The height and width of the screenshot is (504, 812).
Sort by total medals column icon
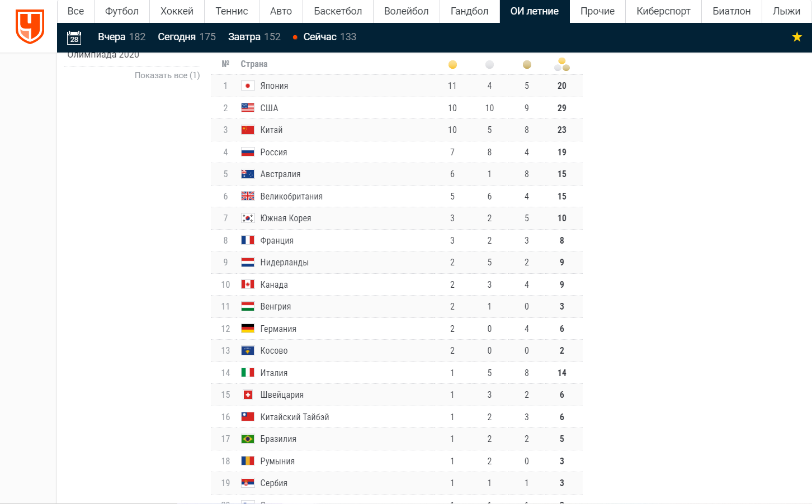pos(562,64)
